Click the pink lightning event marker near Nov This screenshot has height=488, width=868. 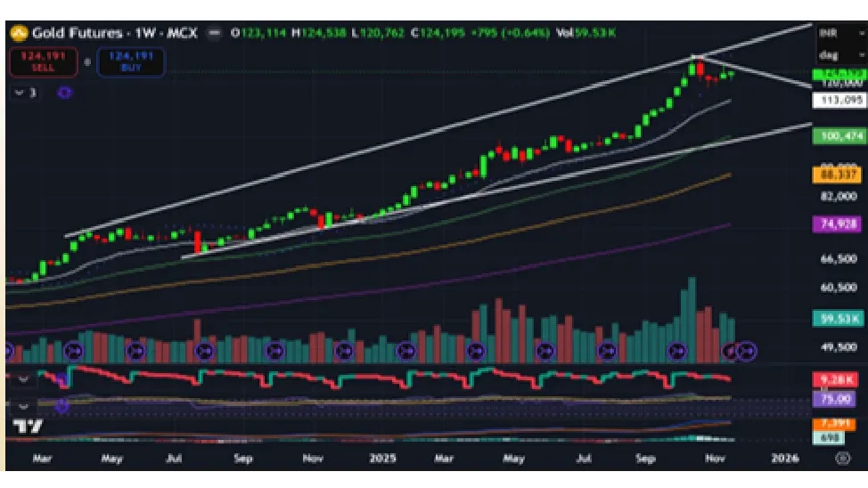(730, 351)
